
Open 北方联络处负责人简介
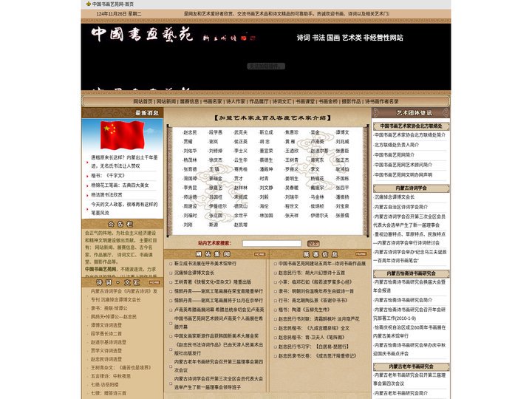pyautogui.click(x=396, y=145)
